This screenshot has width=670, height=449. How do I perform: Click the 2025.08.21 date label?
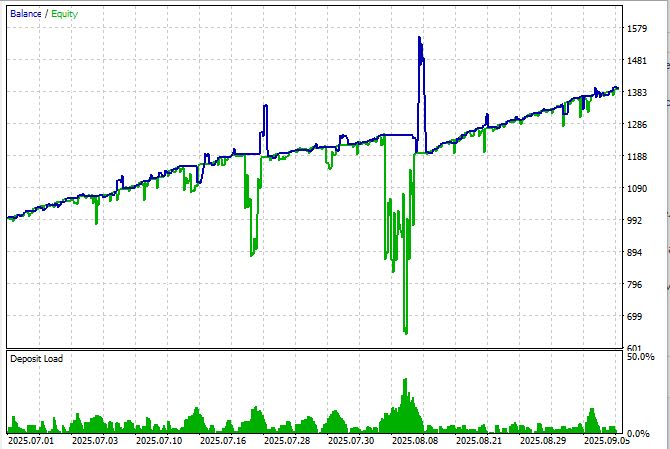479,440
